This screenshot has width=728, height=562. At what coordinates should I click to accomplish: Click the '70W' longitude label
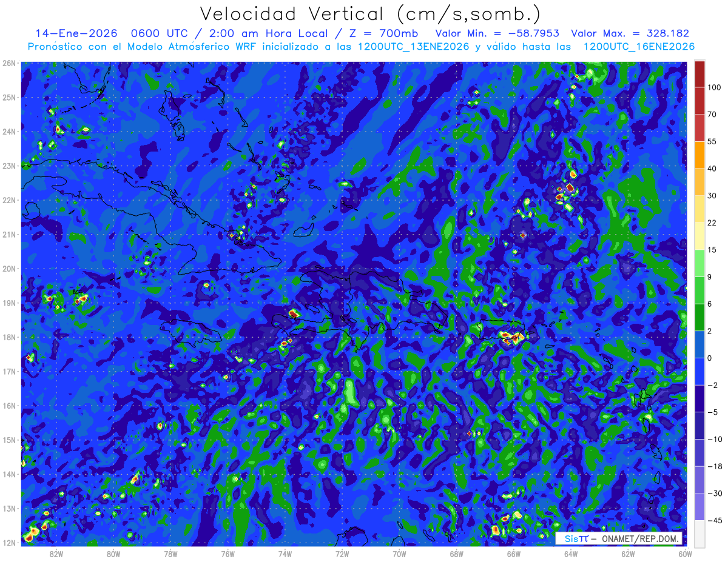coord(399,554)
